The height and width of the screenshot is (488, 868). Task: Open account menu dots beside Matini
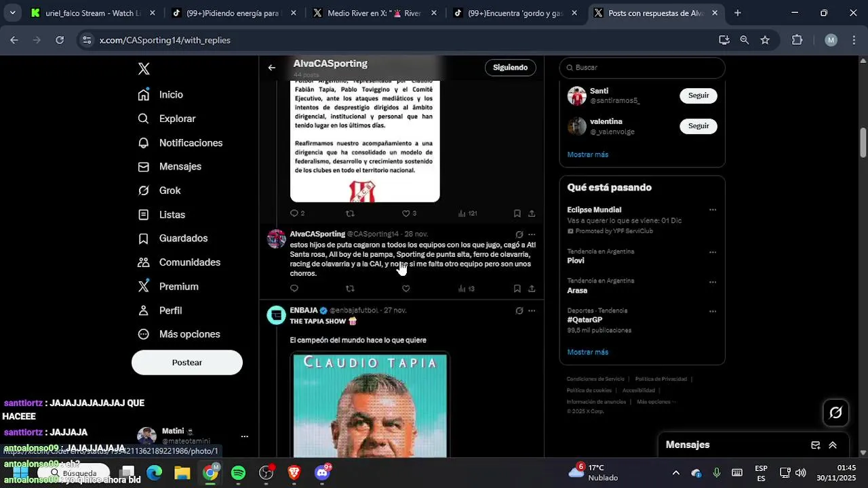tap(244, 436)
